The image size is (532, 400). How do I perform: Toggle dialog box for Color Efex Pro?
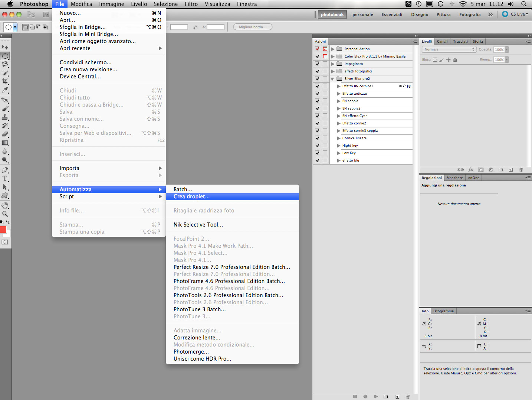325,56
